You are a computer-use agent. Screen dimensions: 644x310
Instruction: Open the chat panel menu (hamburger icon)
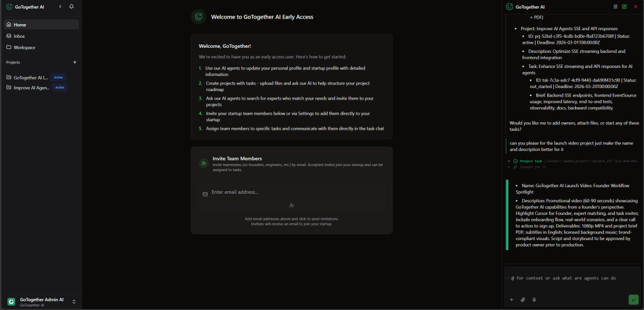(616, 7)
